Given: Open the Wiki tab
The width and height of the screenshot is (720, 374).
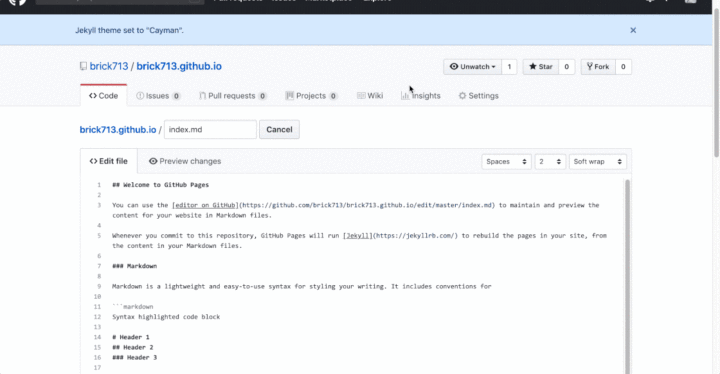Looking at the screenshot, I should tap(370, 96).
